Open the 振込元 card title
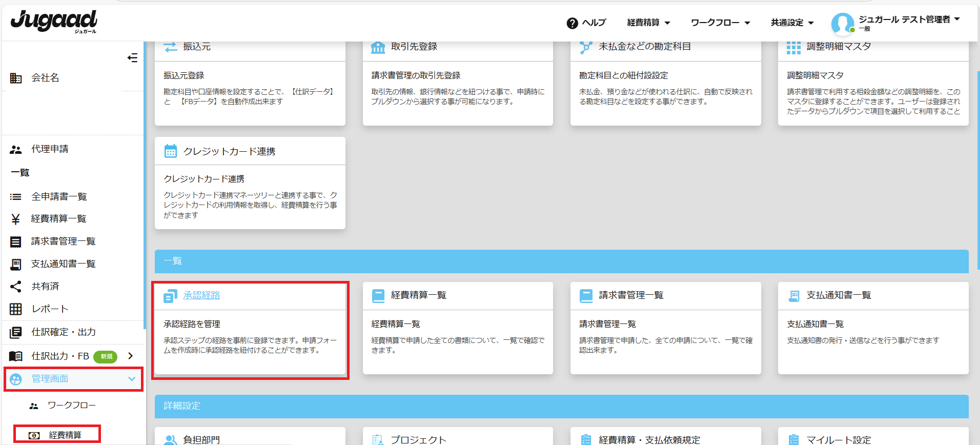Viewport: 980px width, 445px height. click(x=197, y=47)
